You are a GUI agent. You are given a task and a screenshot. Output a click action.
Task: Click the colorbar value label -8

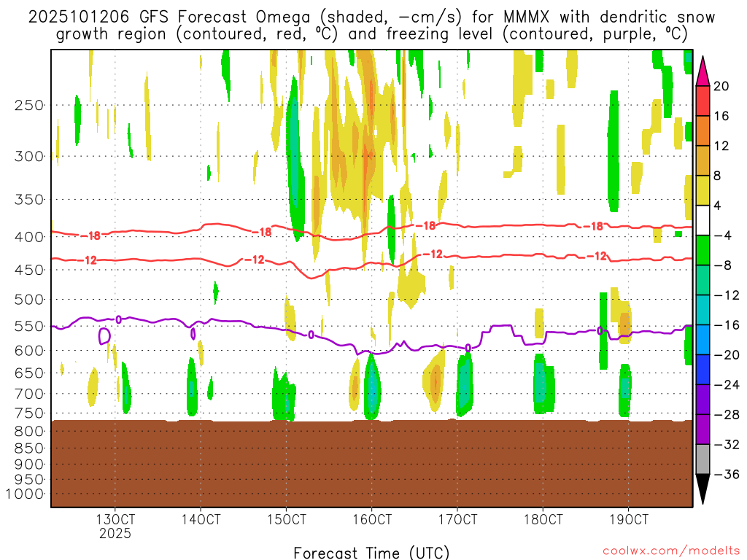click(x=722, y=265)
